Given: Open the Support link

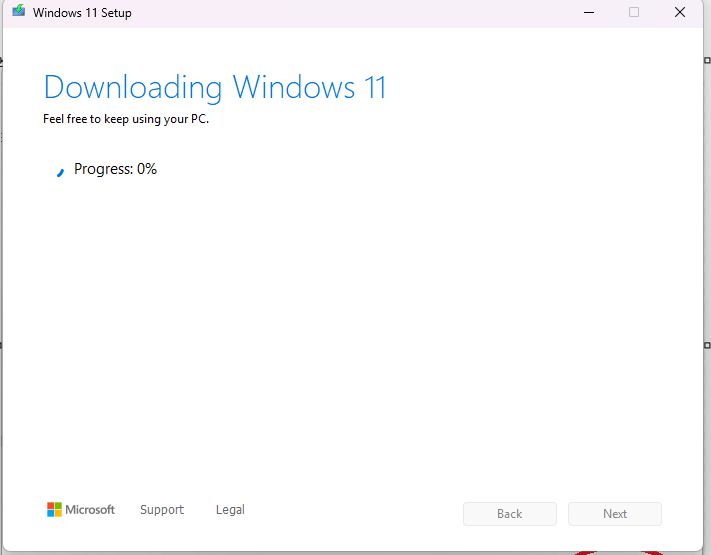Looking at the screenshot, I should tap(161, 510).
